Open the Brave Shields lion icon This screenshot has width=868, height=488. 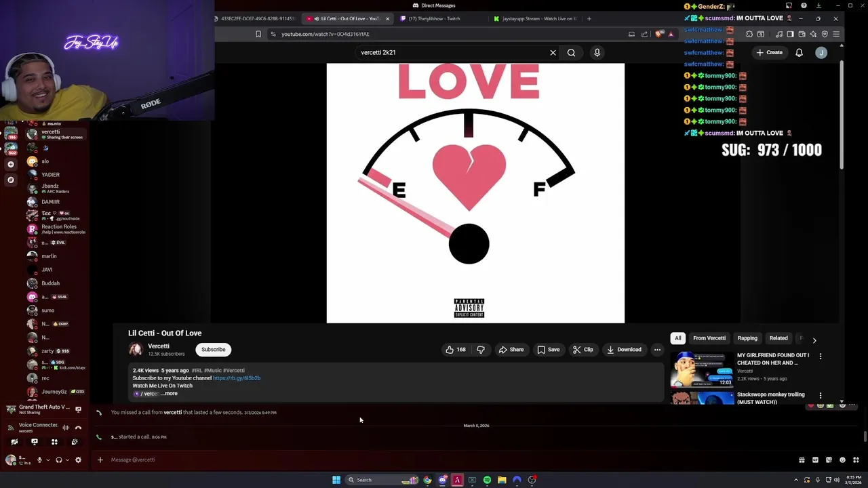pos(659,34)
